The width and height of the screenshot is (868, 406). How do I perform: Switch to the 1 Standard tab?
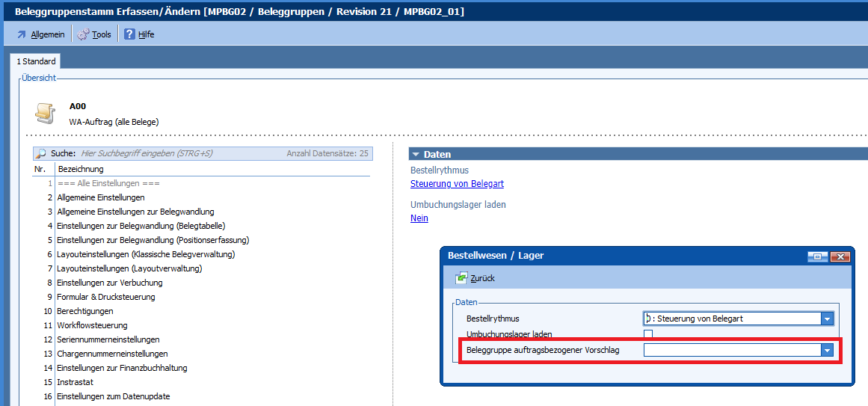tap(36, 61)
